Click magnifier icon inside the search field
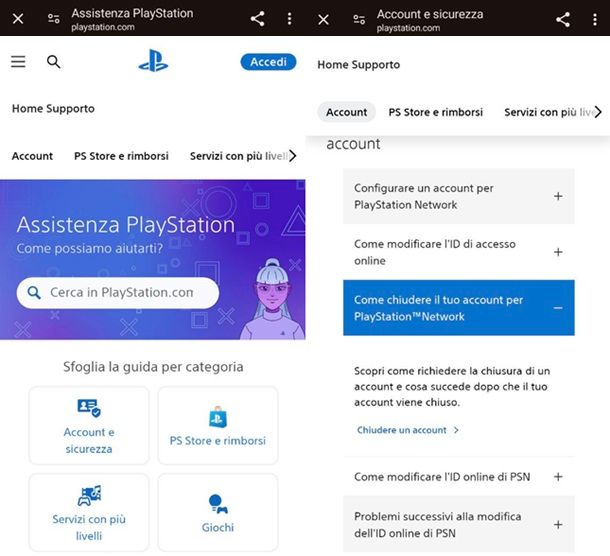610x556 pixels. tap(34, 293)
